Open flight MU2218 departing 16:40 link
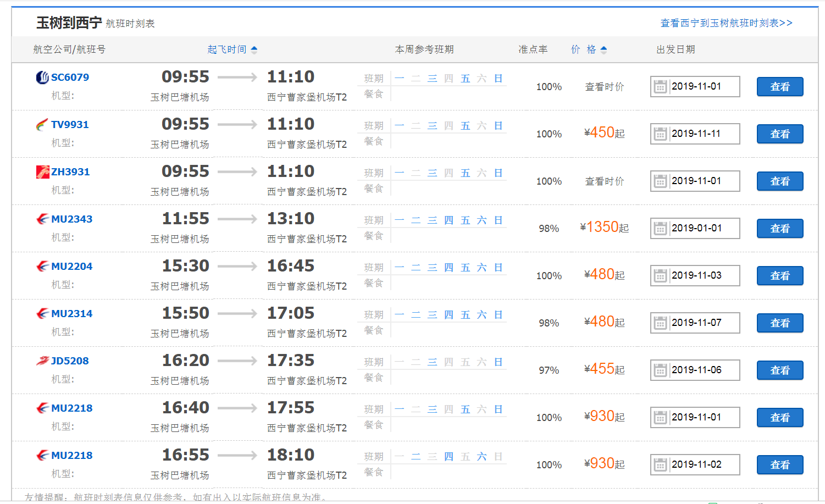The image size is (825, 504). (71, 408)
